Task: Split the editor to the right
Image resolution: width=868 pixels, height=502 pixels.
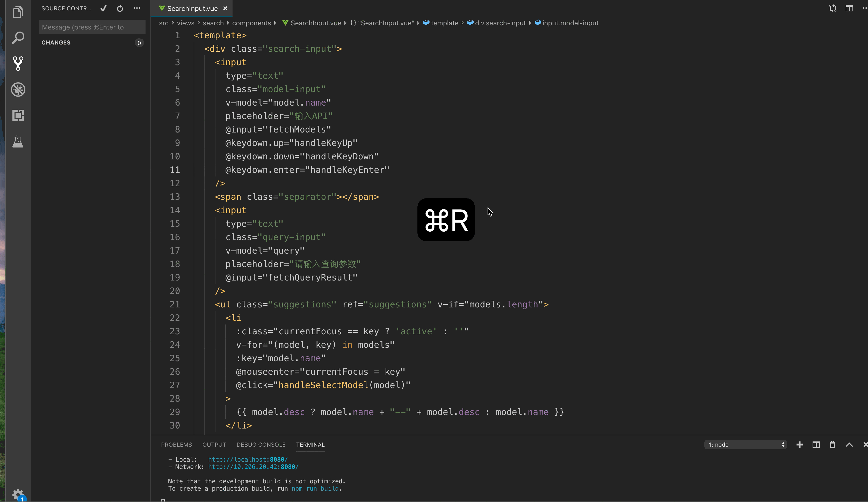Action: pyautogui.click(x=849, y=8)
